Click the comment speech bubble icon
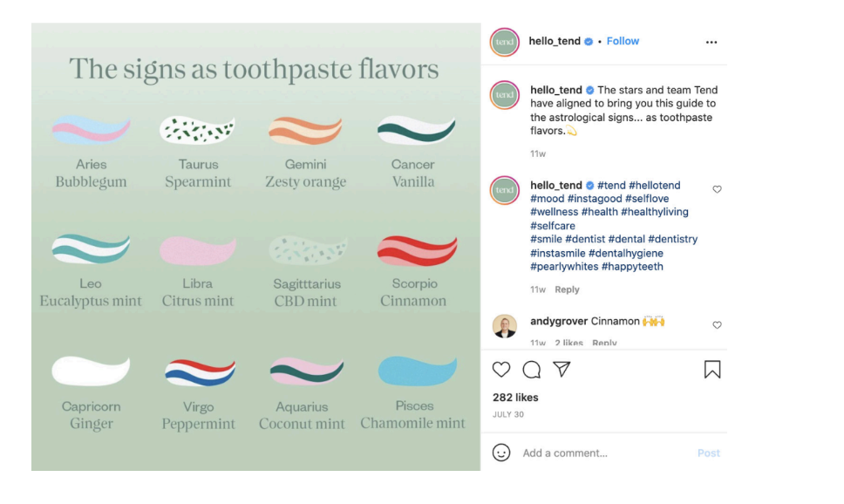 tap(531, 370)
